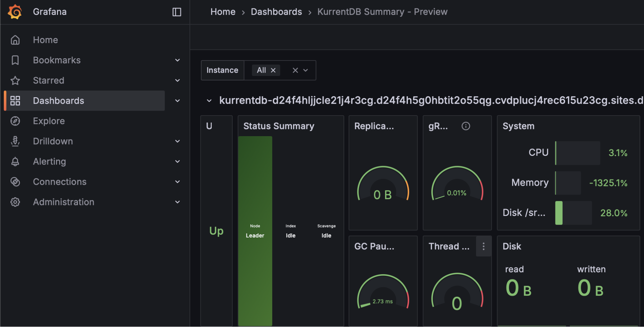Click the Dashboards grid icon
The width and height of the screenshot is (644, 327).
click(x=15, y=100)
